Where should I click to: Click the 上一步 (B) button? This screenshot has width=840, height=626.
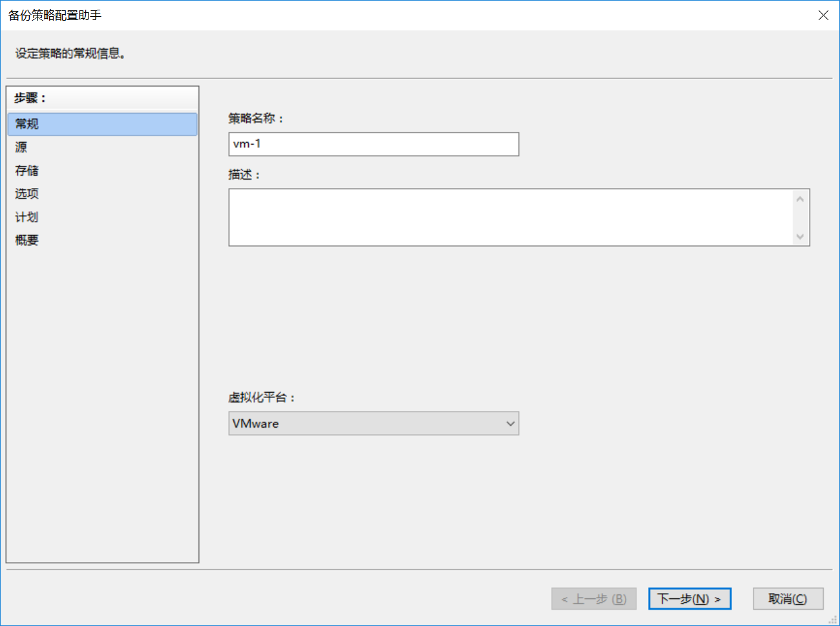[594, 599]
